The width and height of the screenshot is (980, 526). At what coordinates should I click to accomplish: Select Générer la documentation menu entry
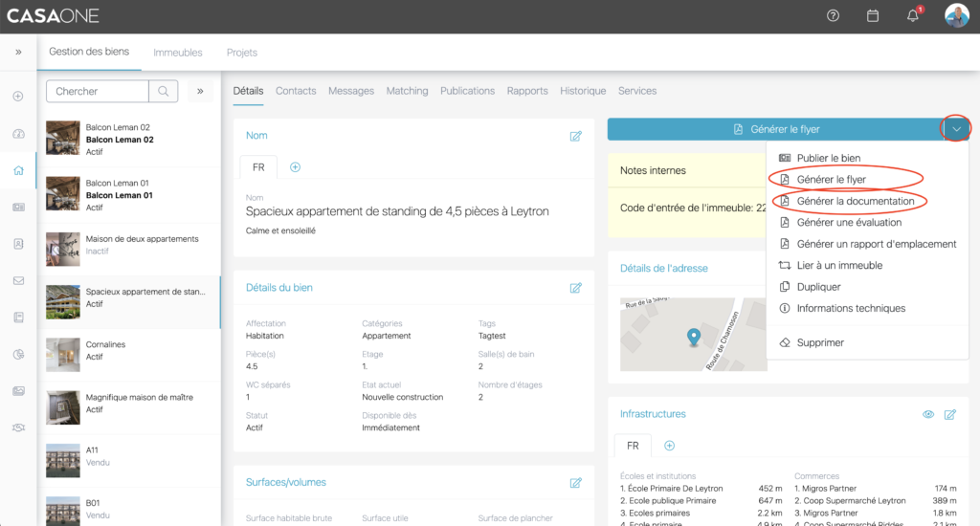coord(855,201)
